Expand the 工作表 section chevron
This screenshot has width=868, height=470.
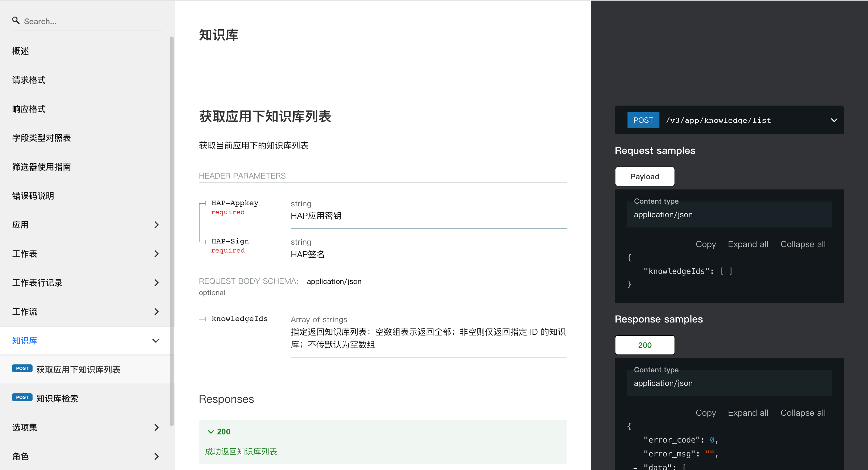pos(156,254)
